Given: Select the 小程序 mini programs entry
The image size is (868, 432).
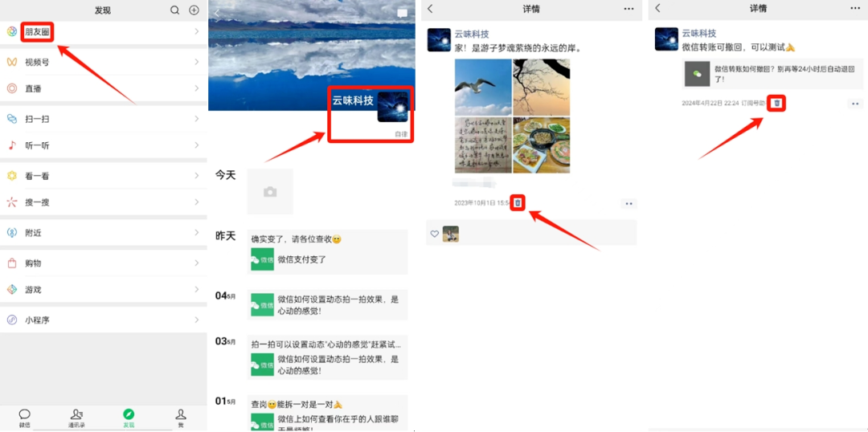Looking at the screenshot, I should pyautogui.click(x=104, y=320).
